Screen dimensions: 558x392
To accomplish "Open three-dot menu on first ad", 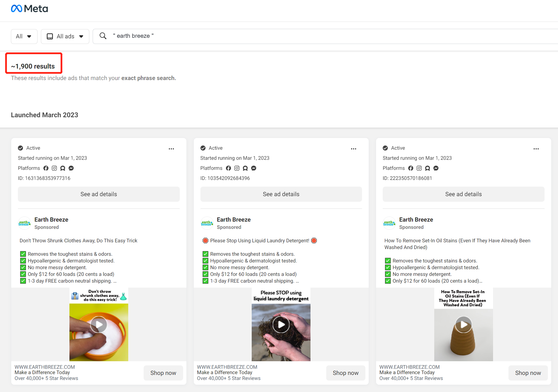I will tap(171, 149).
